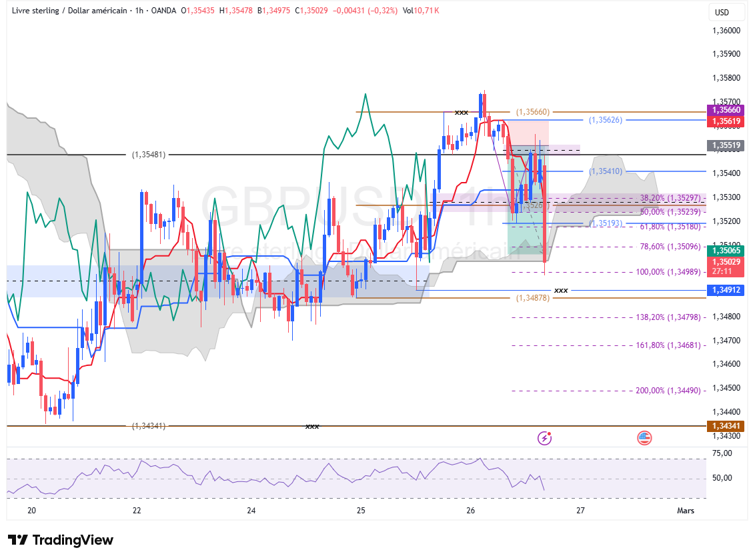Viewport: 753px width, 560px height.
Task: Click the US flag economic event icon
Action: click(644, 437)
